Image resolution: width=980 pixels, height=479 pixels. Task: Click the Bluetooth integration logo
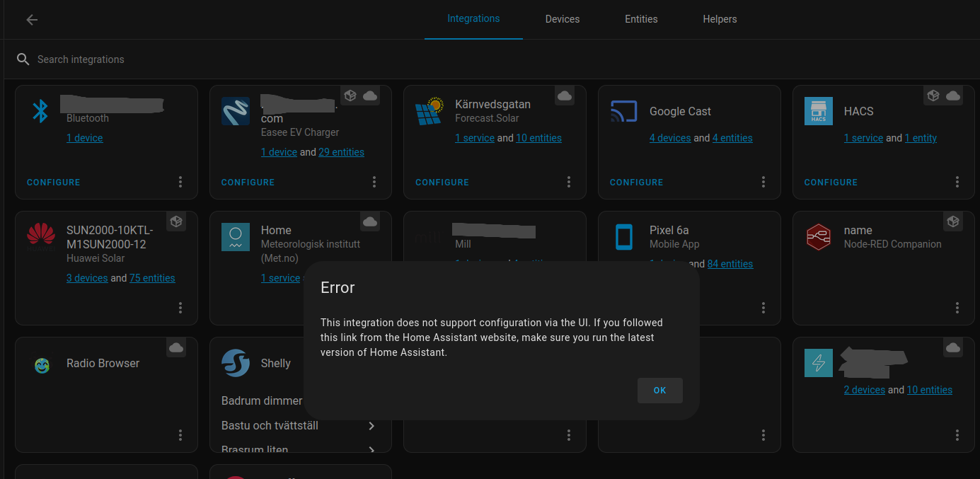click(41, 111)
